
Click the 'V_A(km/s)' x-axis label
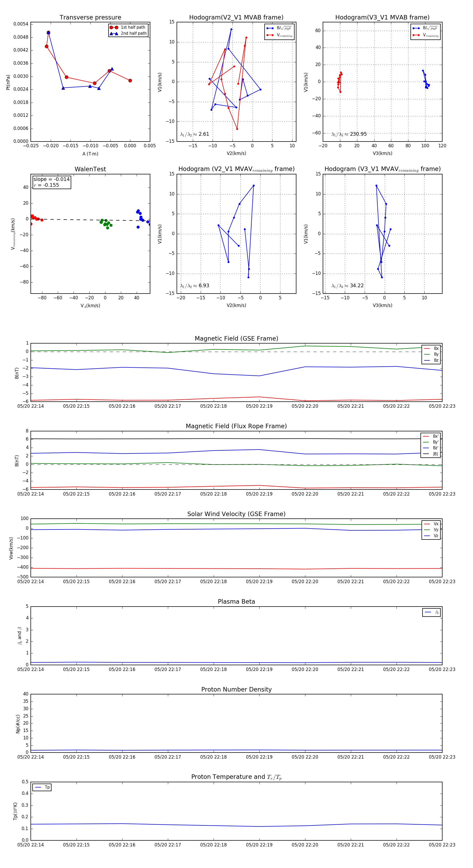point(90,306)
